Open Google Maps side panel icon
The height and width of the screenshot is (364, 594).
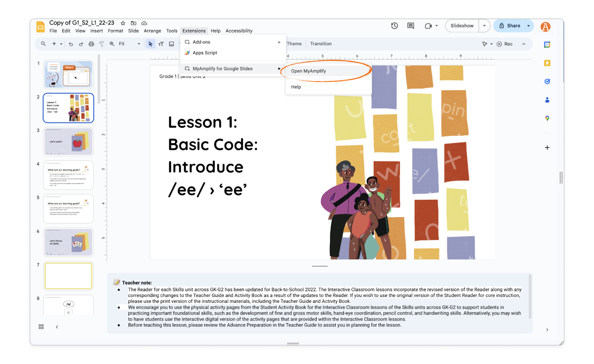547,118
